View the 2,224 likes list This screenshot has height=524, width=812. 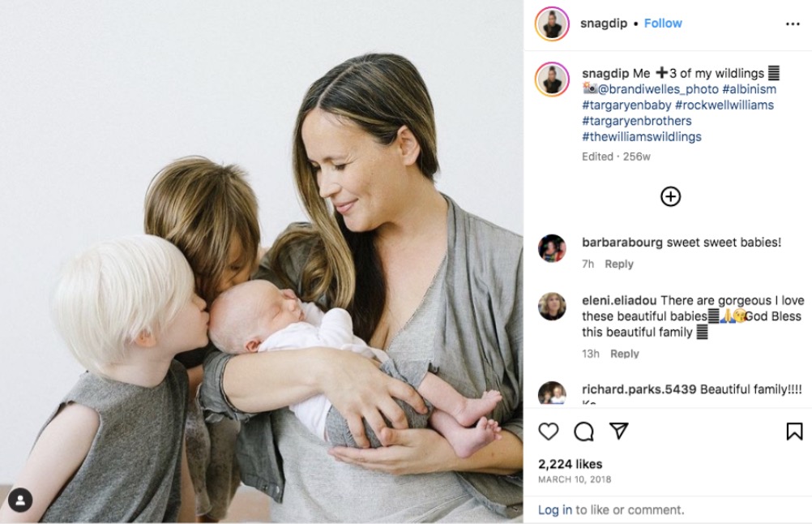pos(571,464)
